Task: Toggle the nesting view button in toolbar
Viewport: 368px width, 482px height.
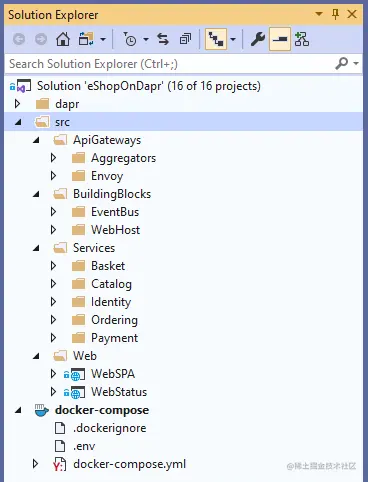Action: pyautogui.click(x=216, y=39)
